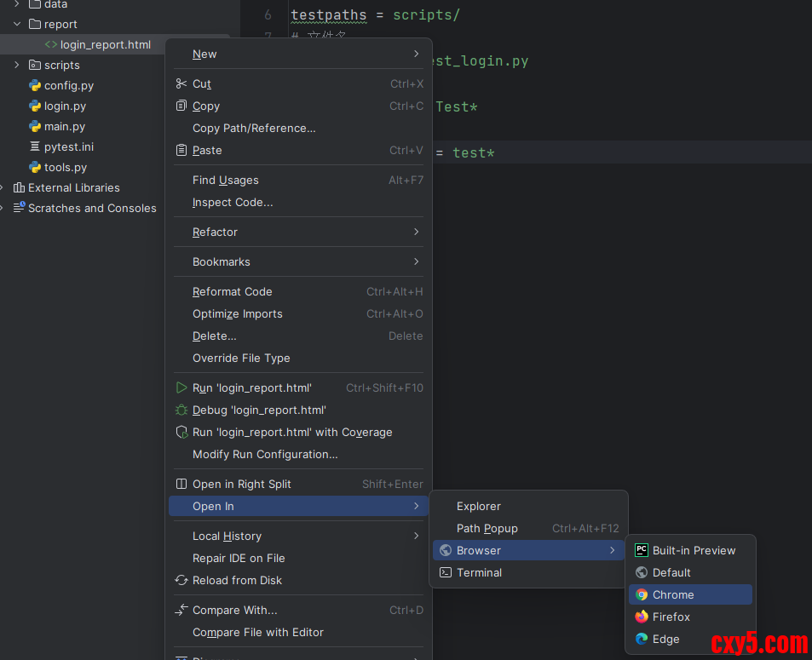Viewport: 812px width, 660px height.
Task: Click the Terminal icon in Open In
Action: pos(445,572)
